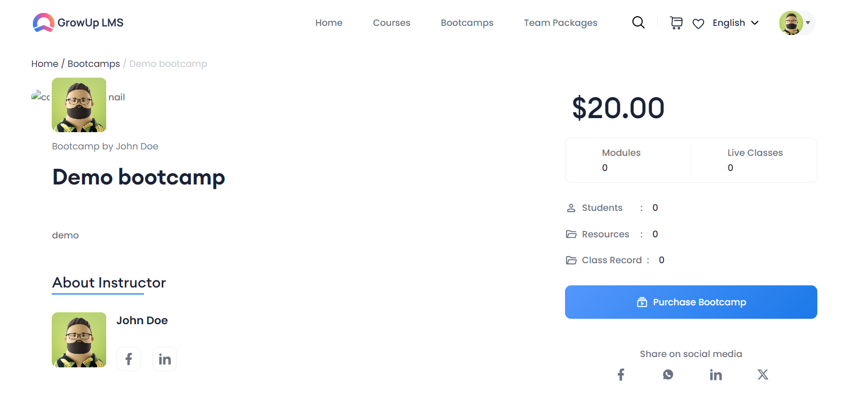Share on LinkedIn under social media
The image size is (868, 397).
point(715,375)
